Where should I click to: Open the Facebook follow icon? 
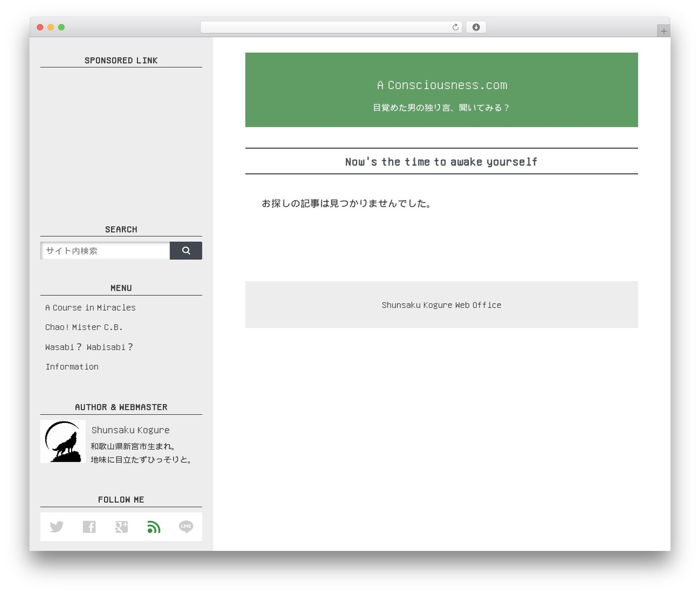click(x=89, y=527)
